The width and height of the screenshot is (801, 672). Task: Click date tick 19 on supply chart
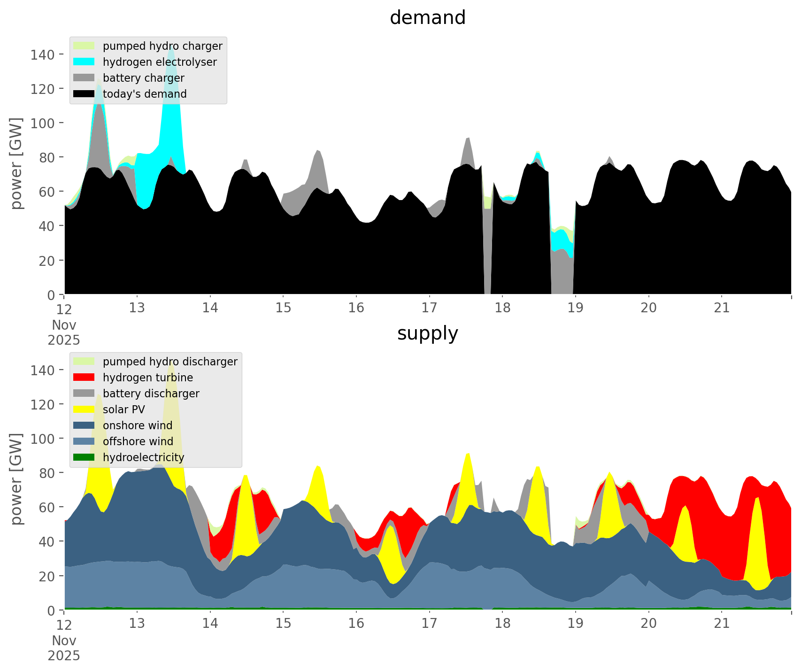(x=575, y=624)
